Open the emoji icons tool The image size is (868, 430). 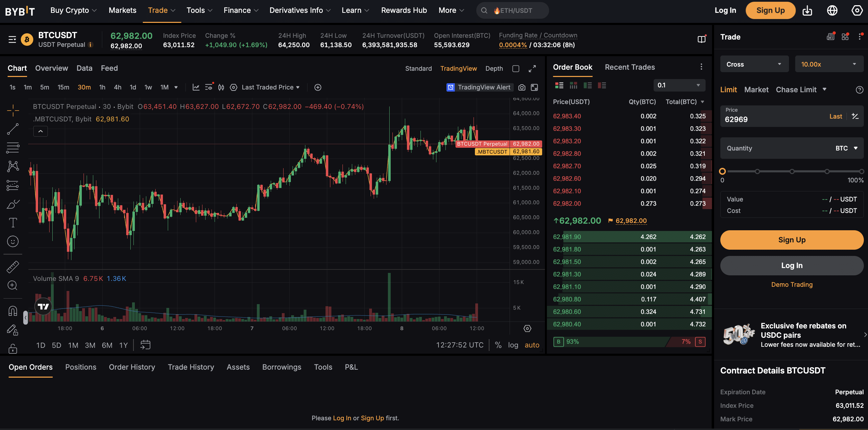(13, 241)
